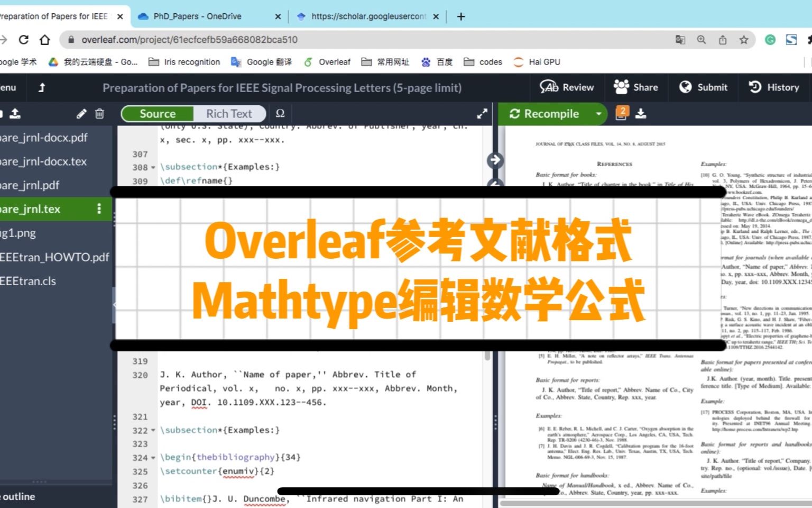Fold the subsection at line 308
The width and height of the screenshot is (812, 508).
(x=153, y=167)
